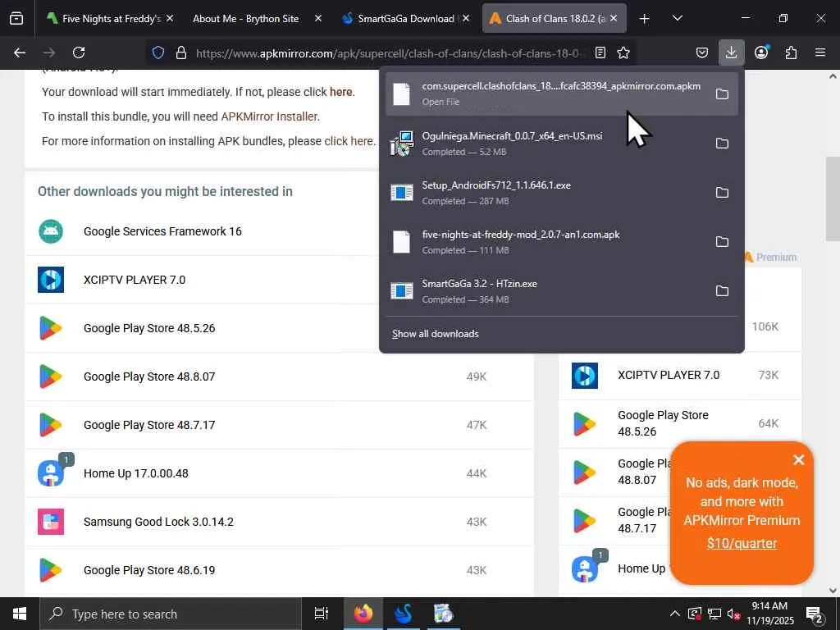Close the About Me - Brython Site tab

318,18
